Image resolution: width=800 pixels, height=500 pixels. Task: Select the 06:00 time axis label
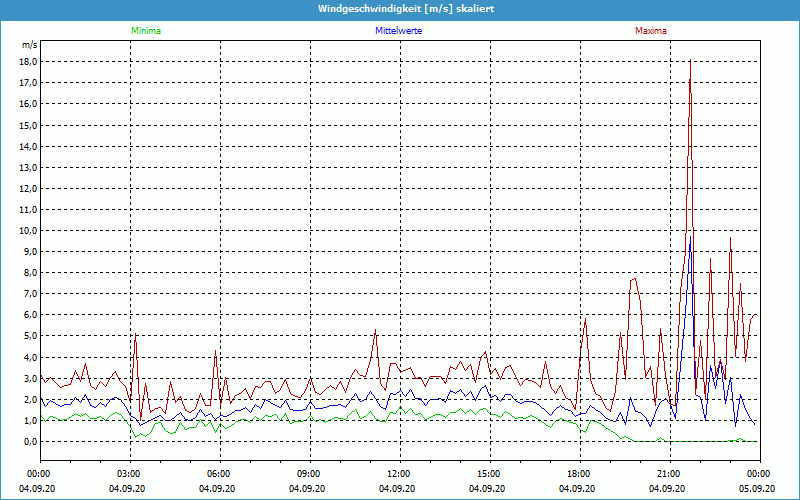219,474
